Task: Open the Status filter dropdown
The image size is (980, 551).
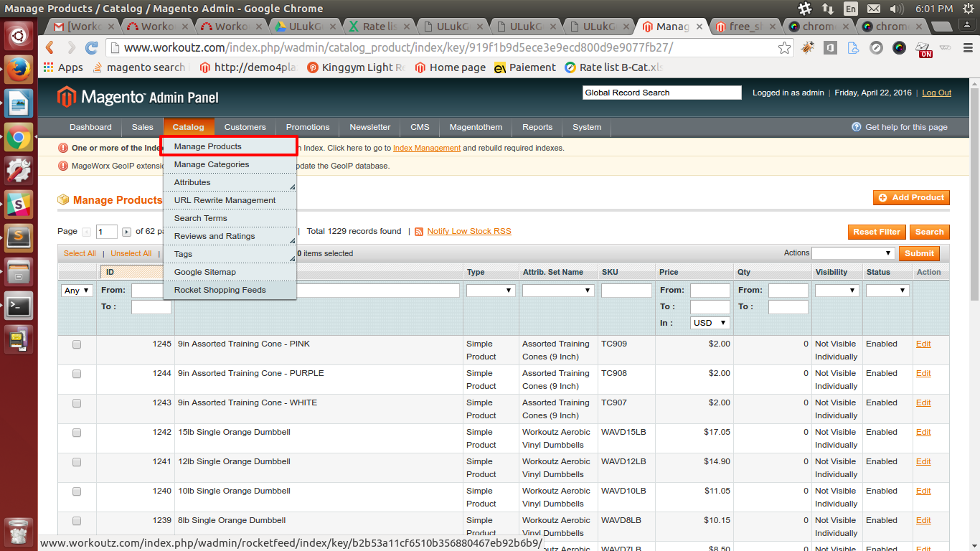Action: 887,291
